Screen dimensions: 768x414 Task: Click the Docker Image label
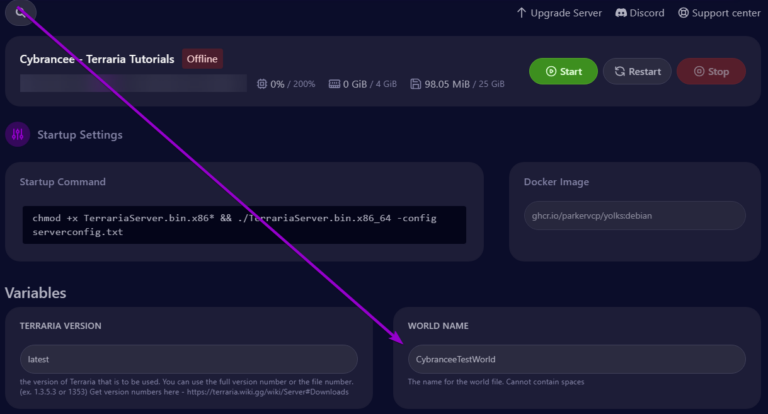556,182
